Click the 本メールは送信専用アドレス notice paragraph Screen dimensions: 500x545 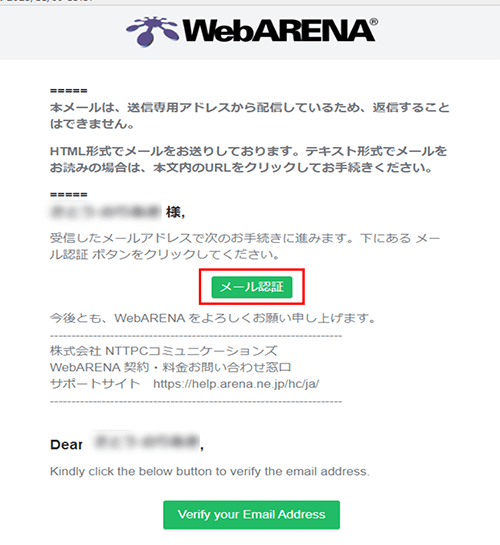coord(249,116)
